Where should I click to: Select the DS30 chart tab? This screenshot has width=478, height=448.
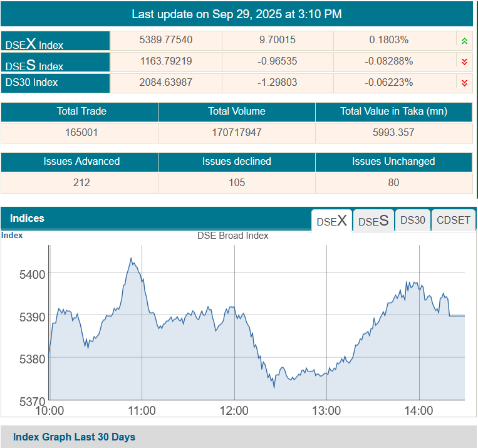412,221
